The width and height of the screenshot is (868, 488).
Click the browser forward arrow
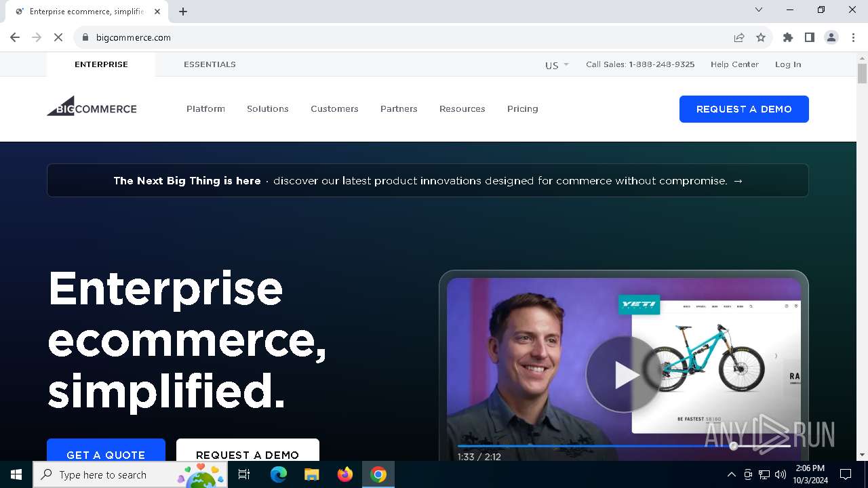[x=37, y=37]
